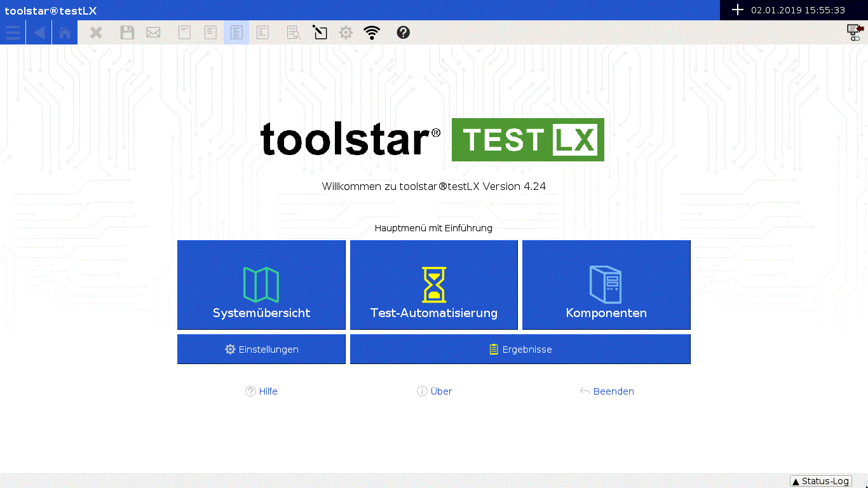Click the plus icon beside the clock
This screenshot has width=868, height=488.
coord(738,10)
